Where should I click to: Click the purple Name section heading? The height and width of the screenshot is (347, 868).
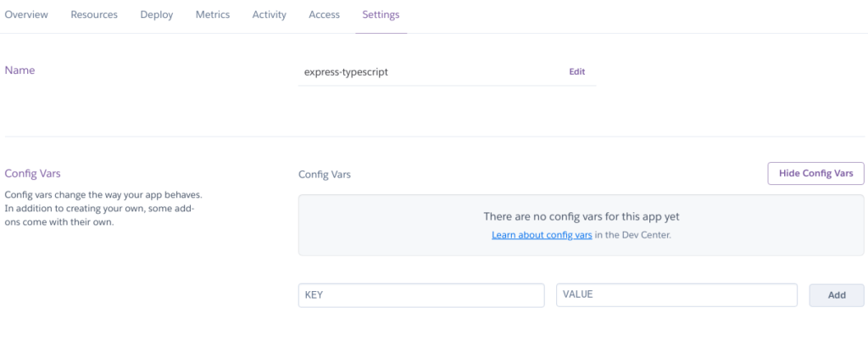(x=20, y=70)
